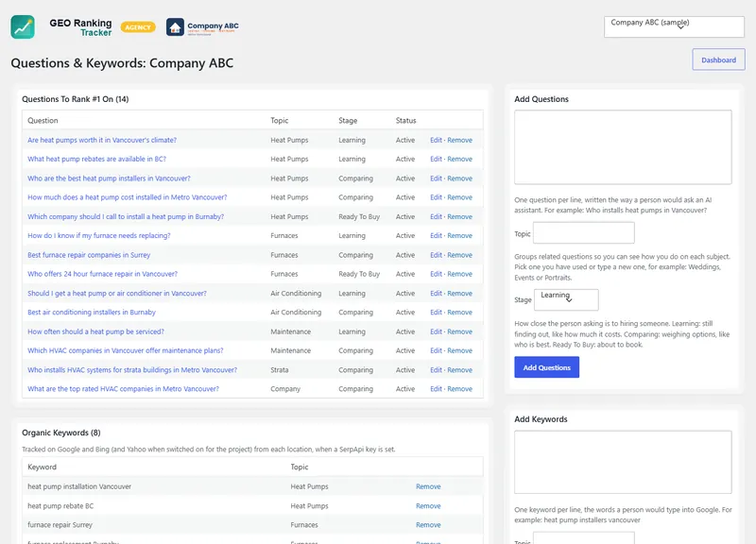The width and height of the screenshot is (756, 544).
Task: Click the 'Add Keywords' panel heading
Action: 541,419
